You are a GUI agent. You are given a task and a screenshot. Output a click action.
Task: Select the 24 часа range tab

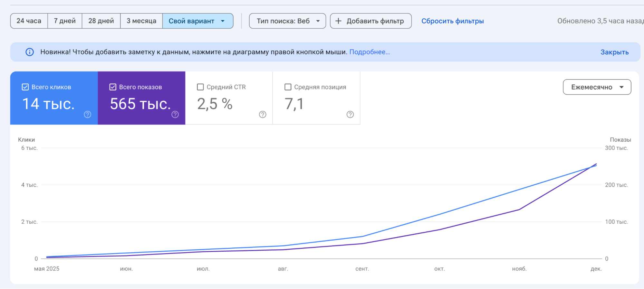coord(29,21)
